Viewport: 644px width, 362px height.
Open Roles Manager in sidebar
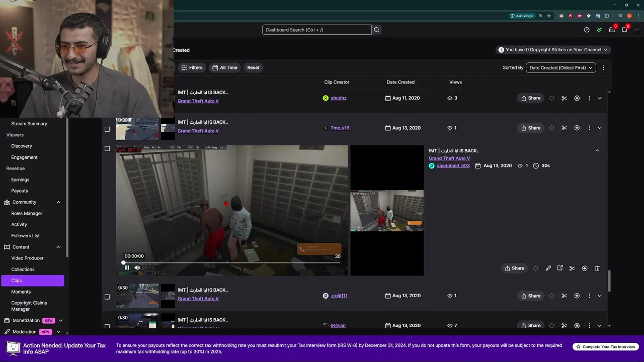(x=27, y=213)
